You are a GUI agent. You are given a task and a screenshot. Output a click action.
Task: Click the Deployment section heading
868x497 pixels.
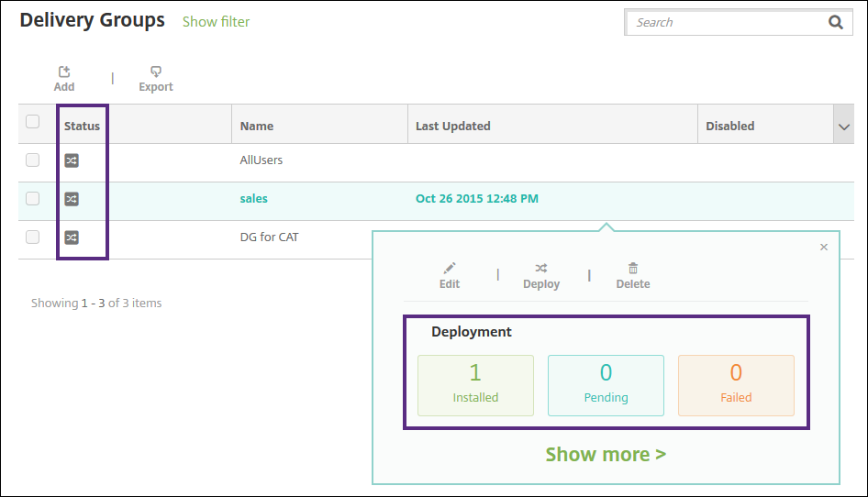pos(471,332)
